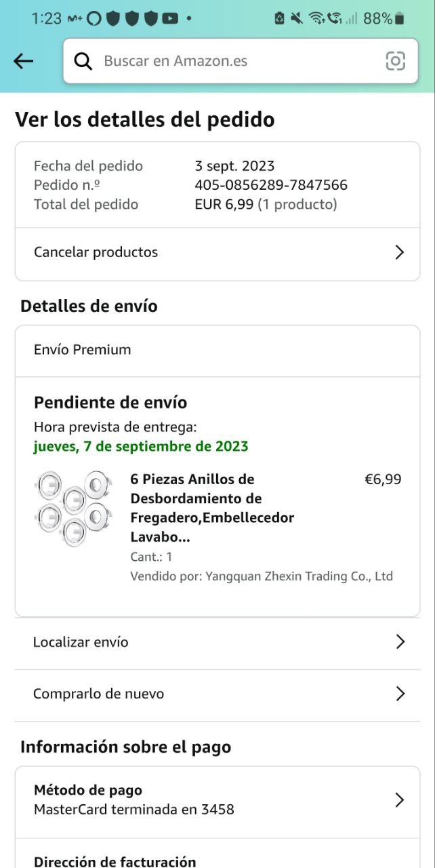Tap the Wi-Fi status icon
The image size is (435, 868).
(316, 18)
